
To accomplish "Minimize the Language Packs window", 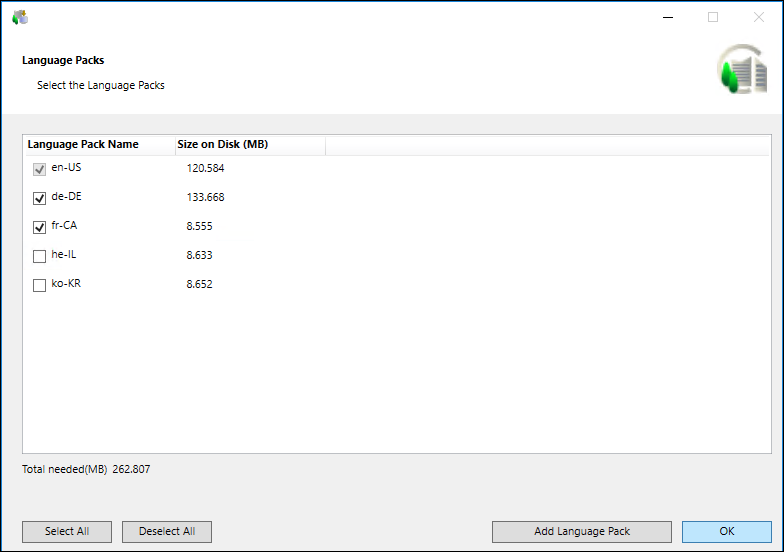I will [667, 17].
